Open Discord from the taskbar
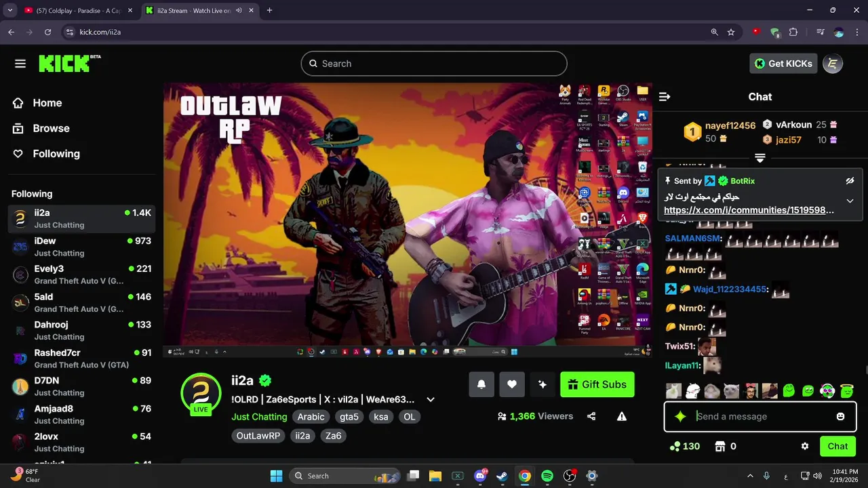 coord(481,476)
